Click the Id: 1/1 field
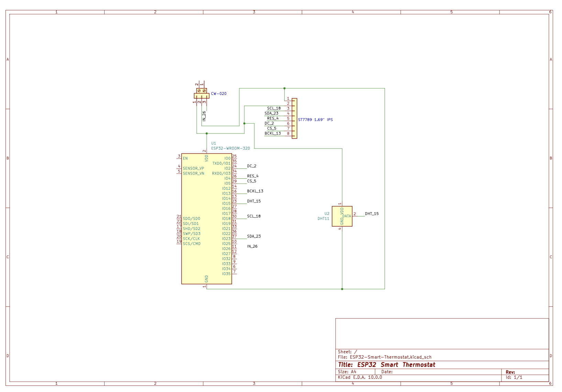This screenshot has height=392, width=562. pos(514,377)
